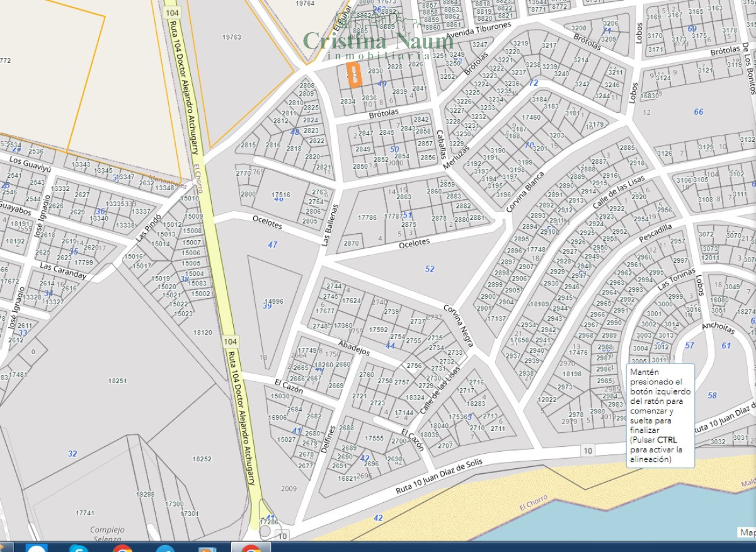The image size is (756, 552).
Task: Click block number 58 label
Action: pyautogui.click(x=712, y=395)
